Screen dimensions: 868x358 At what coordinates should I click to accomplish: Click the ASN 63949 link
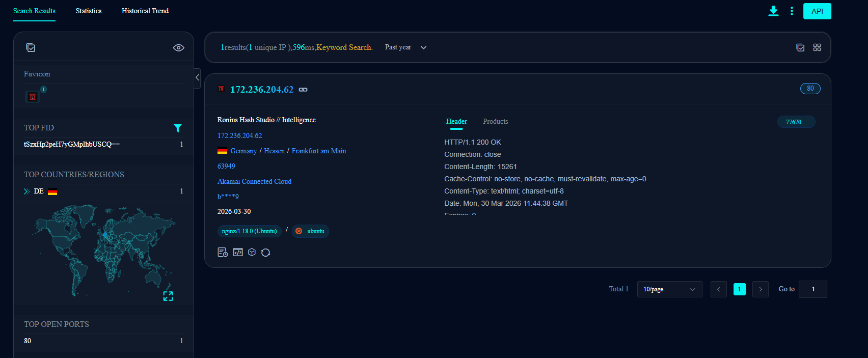pos(226,166)
